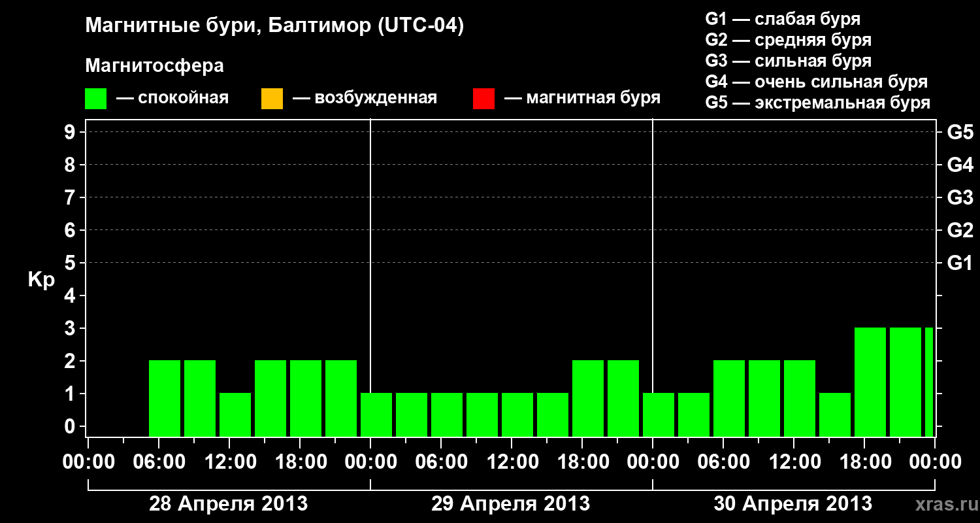
Task: Select the Kp 3 bar at 18:00 on 30 April
Action: (x=870, y=382)
